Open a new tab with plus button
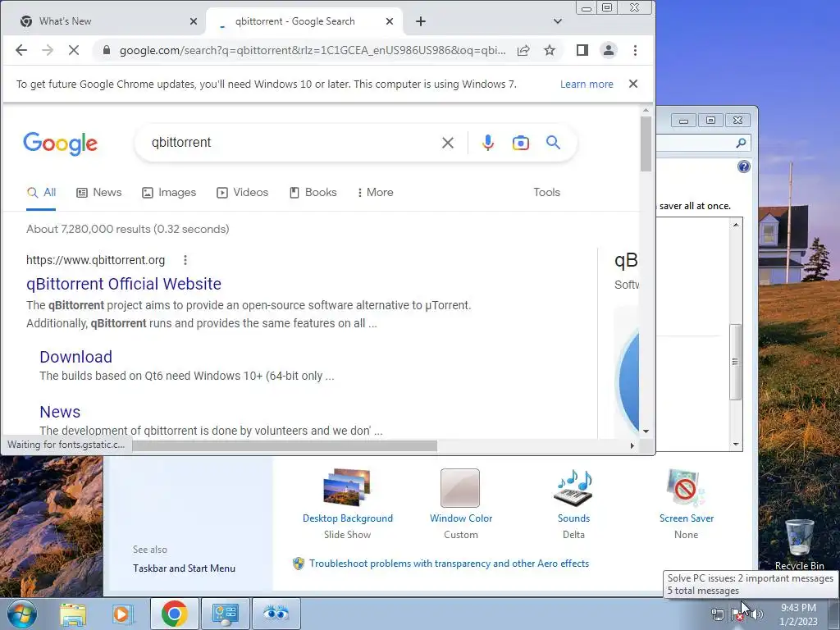This screenshot has width=840, height=630. pos(421,21)
